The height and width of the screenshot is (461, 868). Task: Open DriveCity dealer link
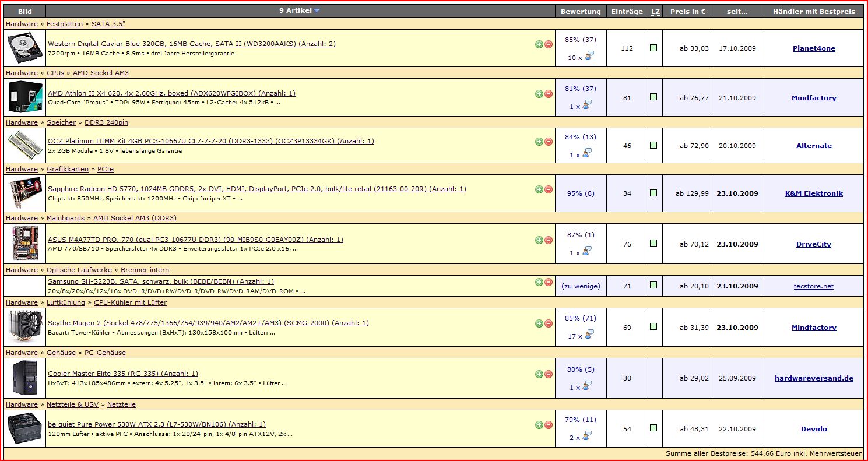(x=814, y=244)
